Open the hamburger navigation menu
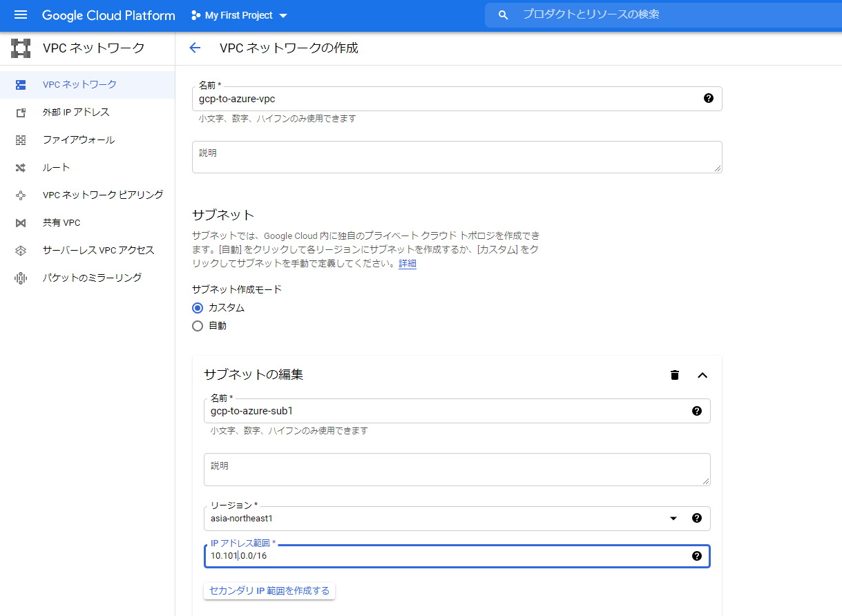Screen dimensions: 842x616 21,15
